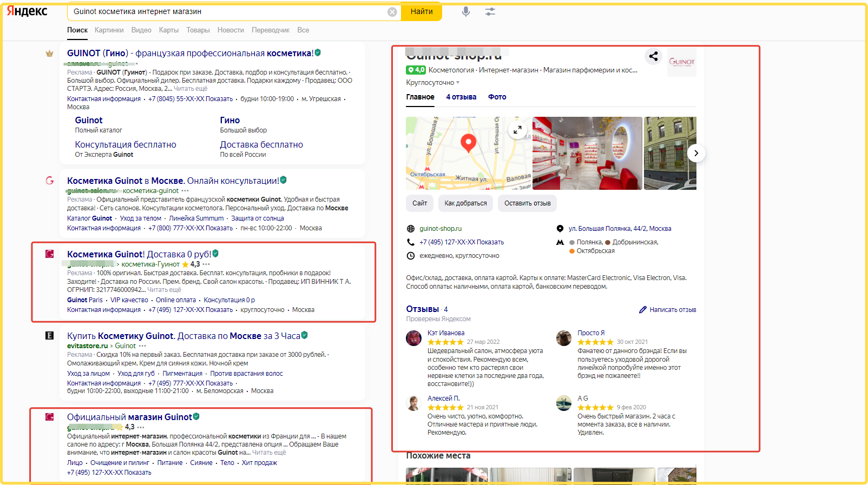Open the Купить Косметику Guinot result
The image size is (868, 485).
183,336
